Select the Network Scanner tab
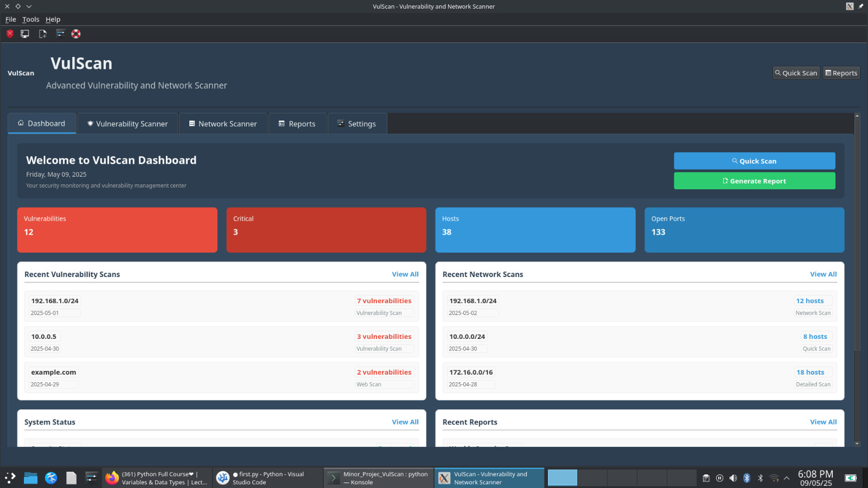The image size is (868, 488). pyautogui.click(x=223, y=124)
